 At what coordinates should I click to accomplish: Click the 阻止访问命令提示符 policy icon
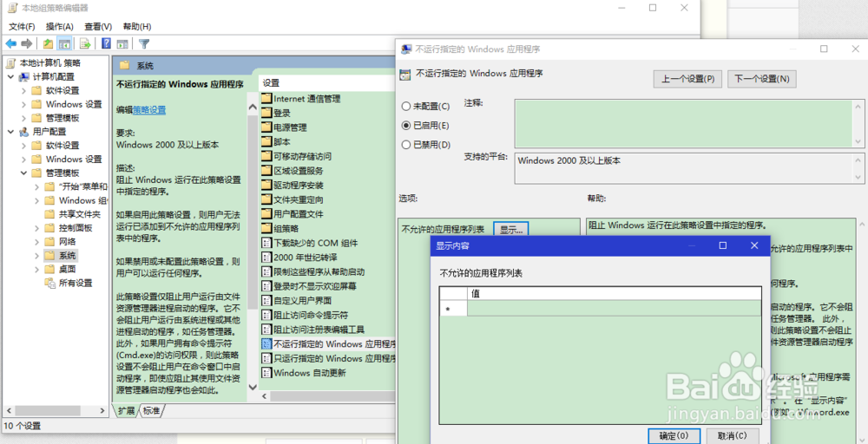(266, 315)
